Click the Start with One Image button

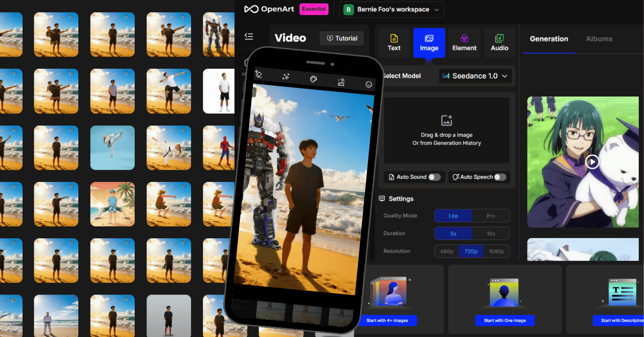coord(504,320)
